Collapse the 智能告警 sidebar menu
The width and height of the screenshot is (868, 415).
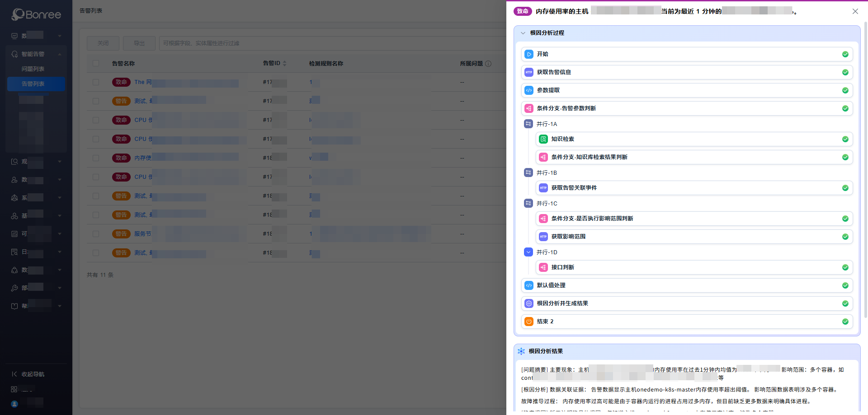(x=59, y=54)
